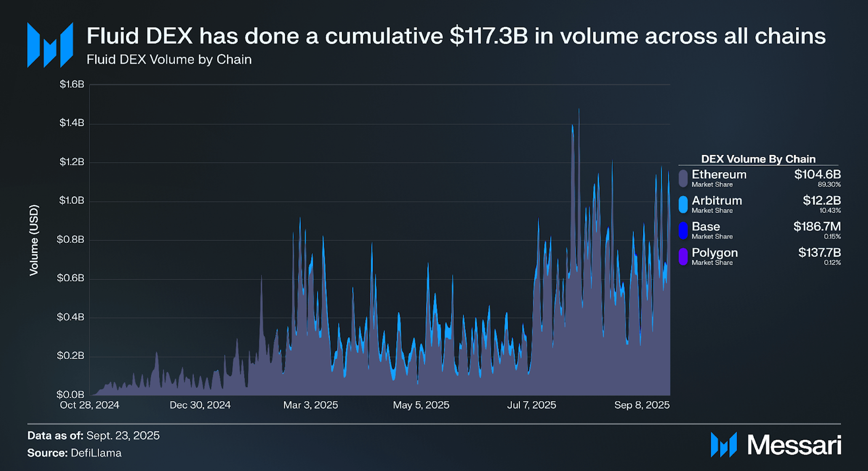
Task: Click the $104.6B Ethereum volume value
Action: tap(817, 175)
